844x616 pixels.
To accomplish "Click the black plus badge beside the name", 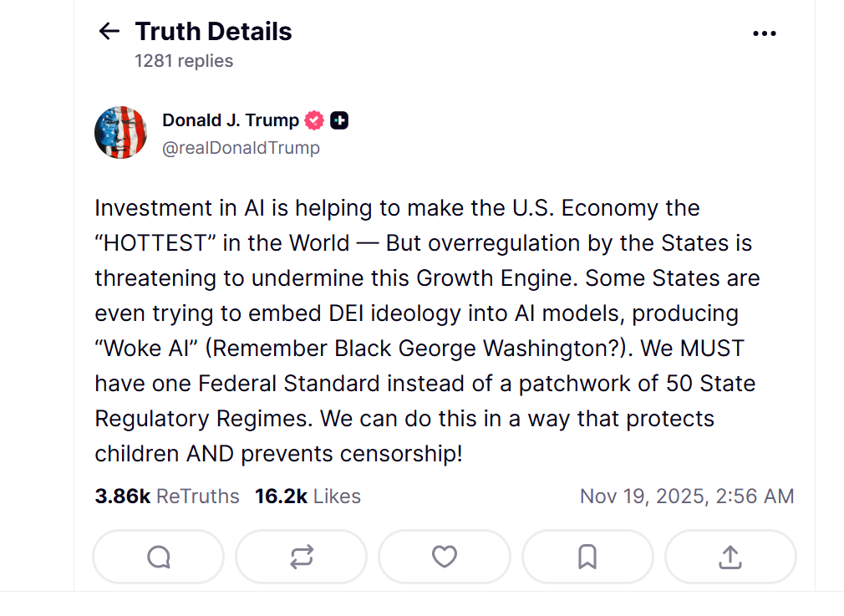I will point(339,120).
